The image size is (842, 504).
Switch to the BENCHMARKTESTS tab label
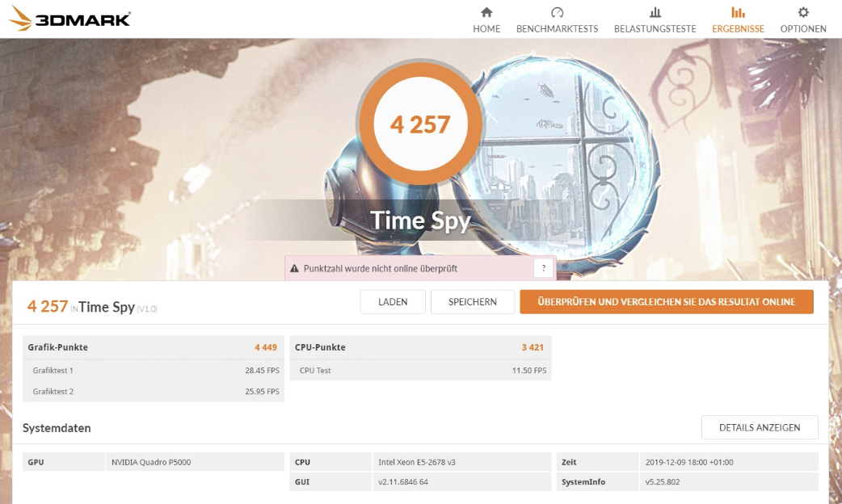coord(557,29)
